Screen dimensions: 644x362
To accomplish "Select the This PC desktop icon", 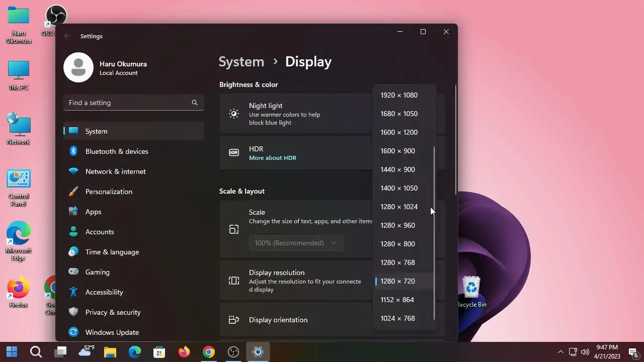I will tap(19, 75).
